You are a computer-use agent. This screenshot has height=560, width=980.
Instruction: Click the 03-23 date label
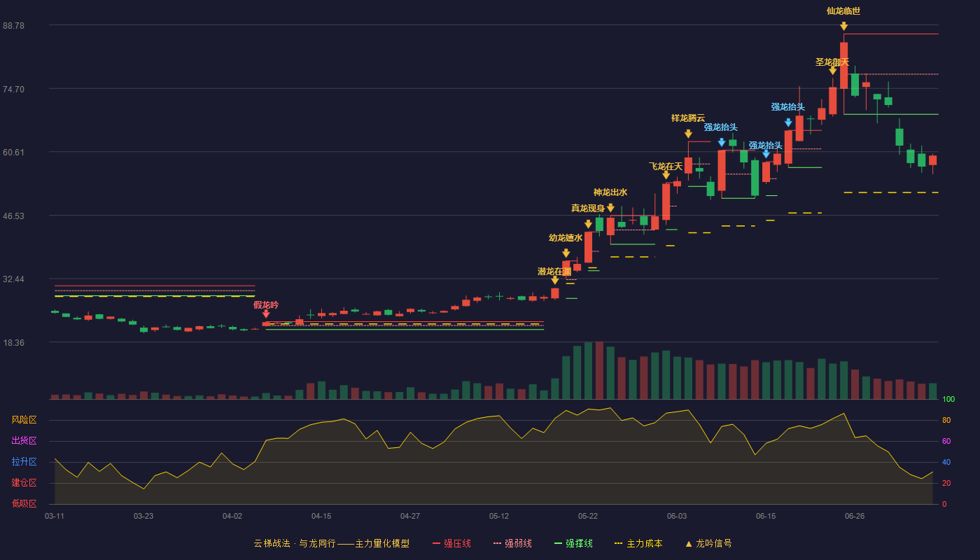(x=143, y=516)
